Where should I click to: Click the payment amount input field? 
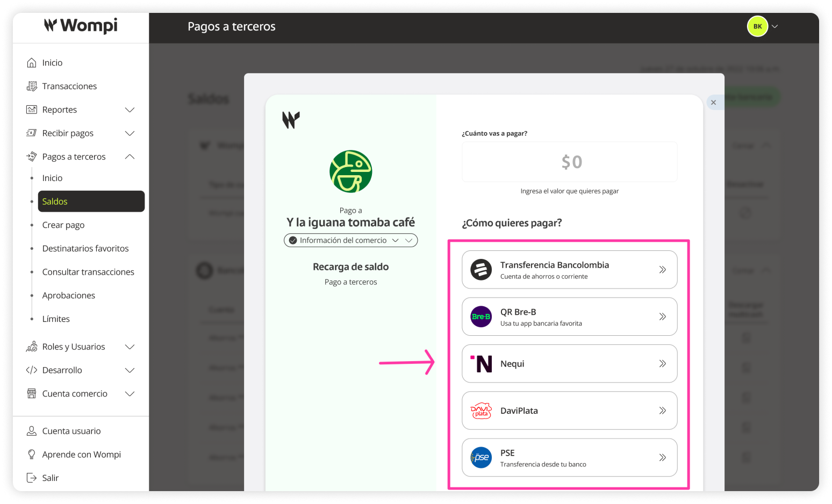coord(569,162)
